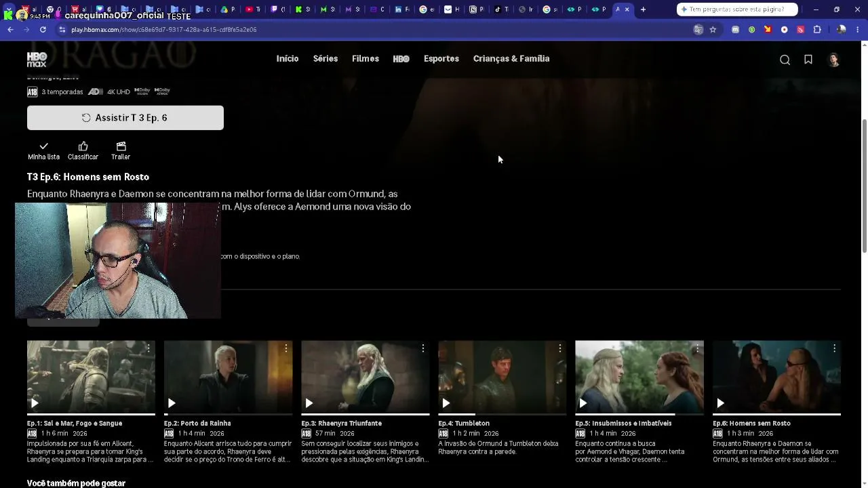This screenshot has width=868, height=488.
Task: Click the Ep.3 episode thumbnail image
Action: pos(366,377)
